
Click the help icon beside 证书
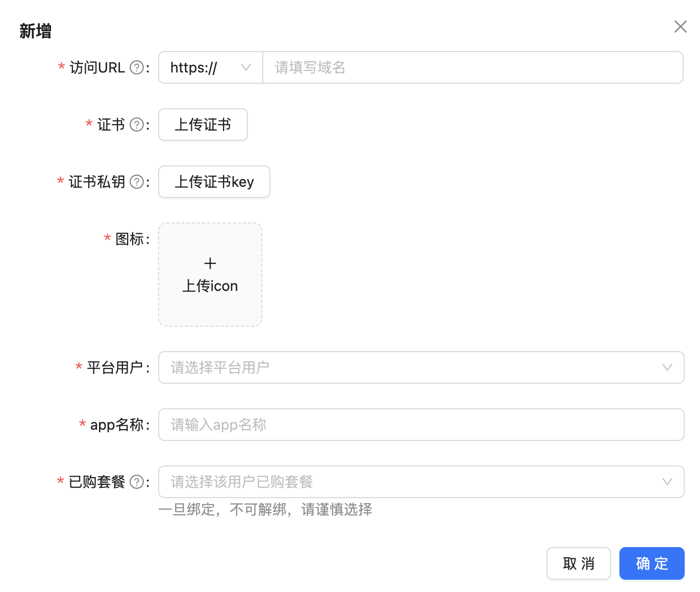(x=137, y=125)
